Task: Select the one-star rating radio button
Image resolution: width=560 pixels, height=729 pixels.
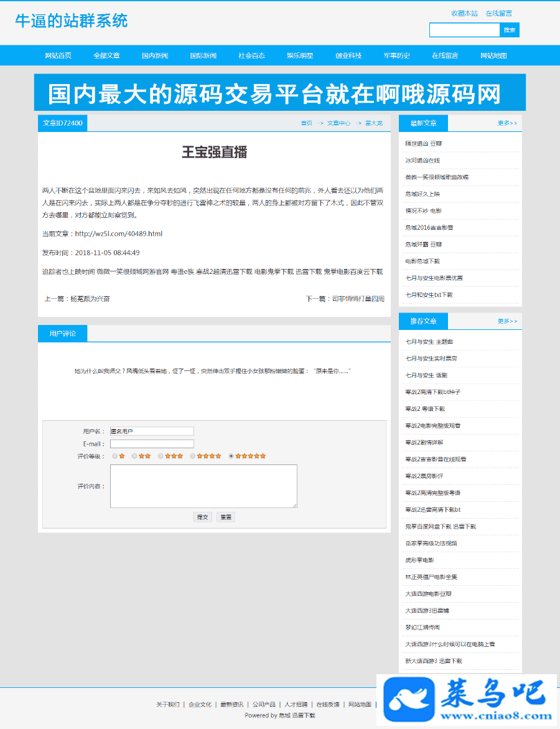Action: [114, 456]
